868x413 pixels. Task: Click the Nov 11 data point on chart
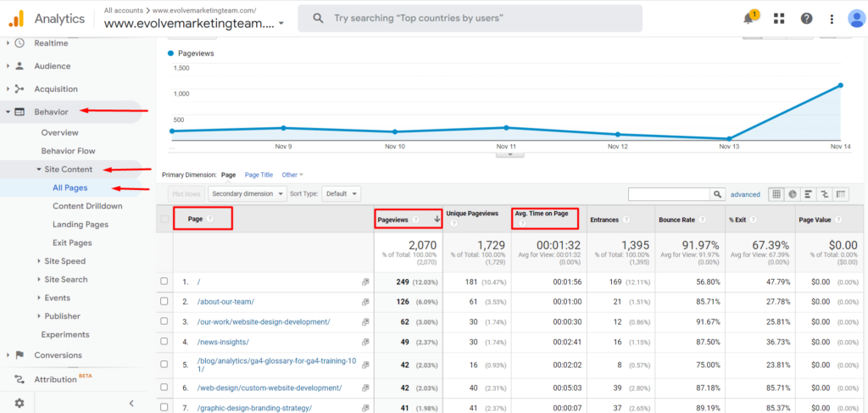tap(506, 128)
